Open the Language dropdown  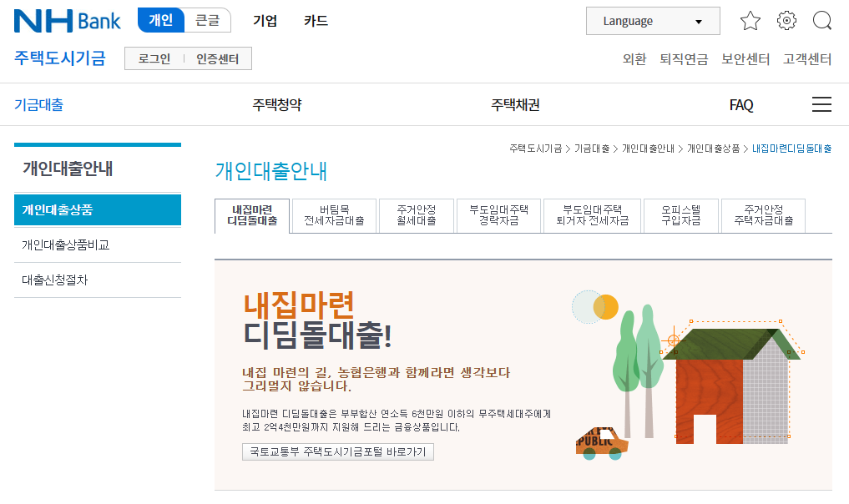point(653,20)
